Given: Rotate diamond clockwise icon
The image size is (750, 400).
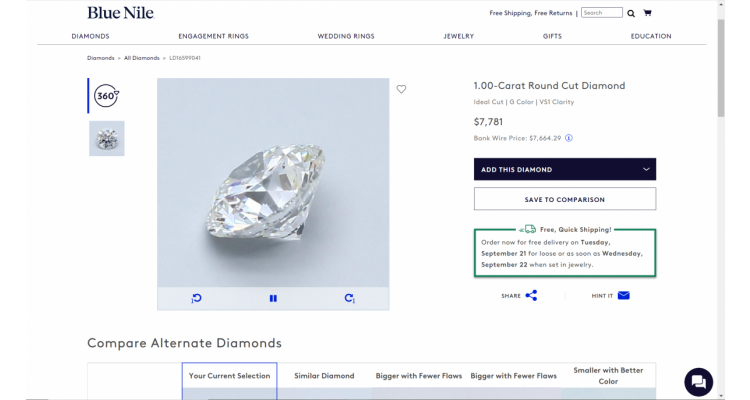Looking at the screenshot, I should coord(349,298).
